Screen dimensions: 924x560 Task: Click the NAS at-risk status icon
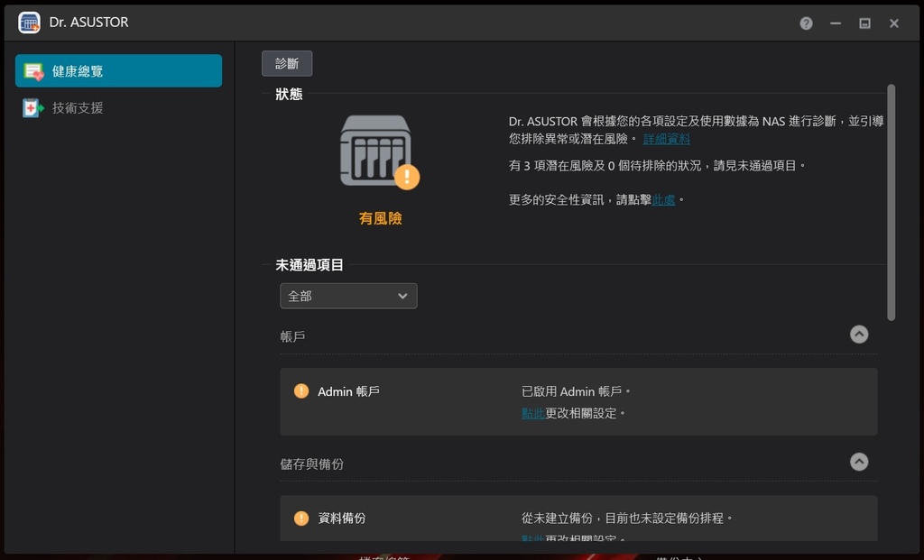pyautogui.click(x=380, y=151)
